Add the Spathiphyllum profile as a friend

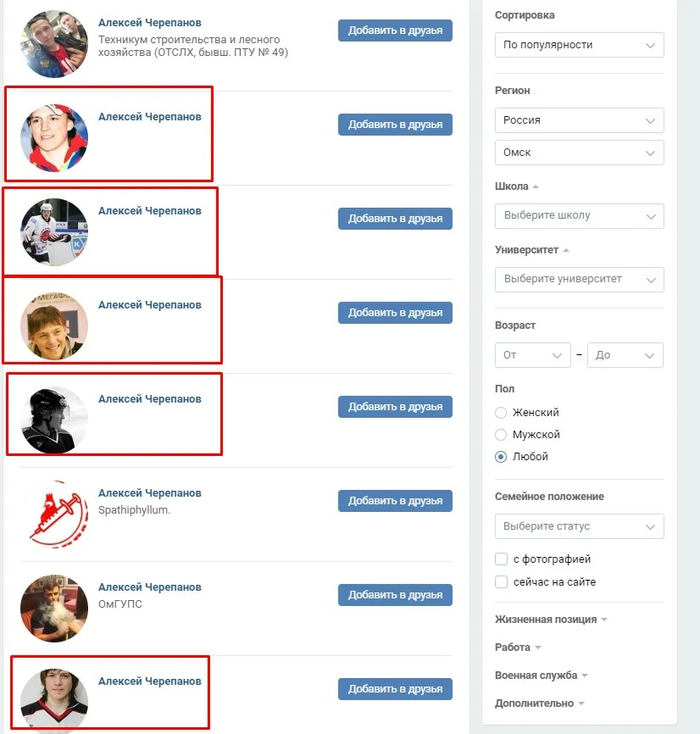coord(395,501)
